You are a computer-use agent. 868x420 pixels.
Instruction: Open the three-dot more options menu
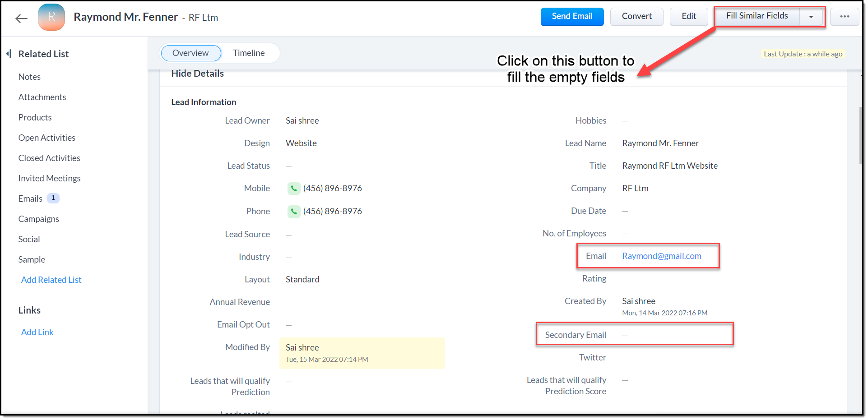[x=844, y=17]
